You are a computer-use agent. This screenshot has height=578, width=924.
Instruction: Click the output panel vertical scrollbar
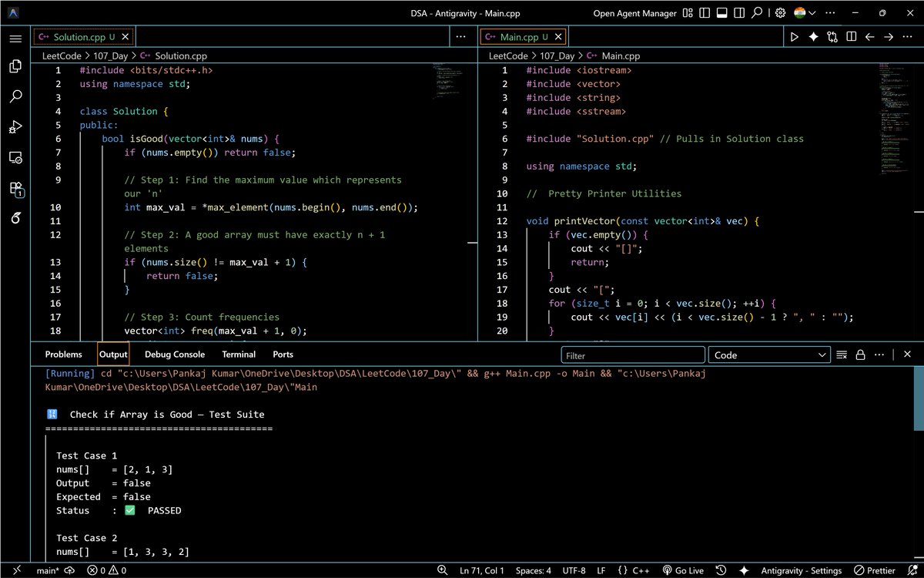coord(919,398)
